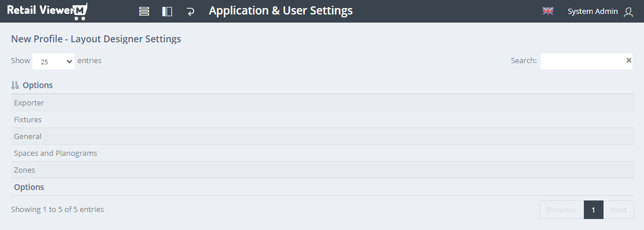Open the Show entries dropdown
The image size is (644, 230).
pos(53,61)
